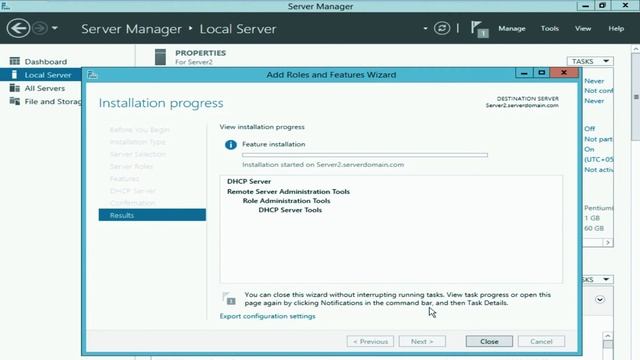
Task: Select the Results step in the wizard
Action: point(152,215)
